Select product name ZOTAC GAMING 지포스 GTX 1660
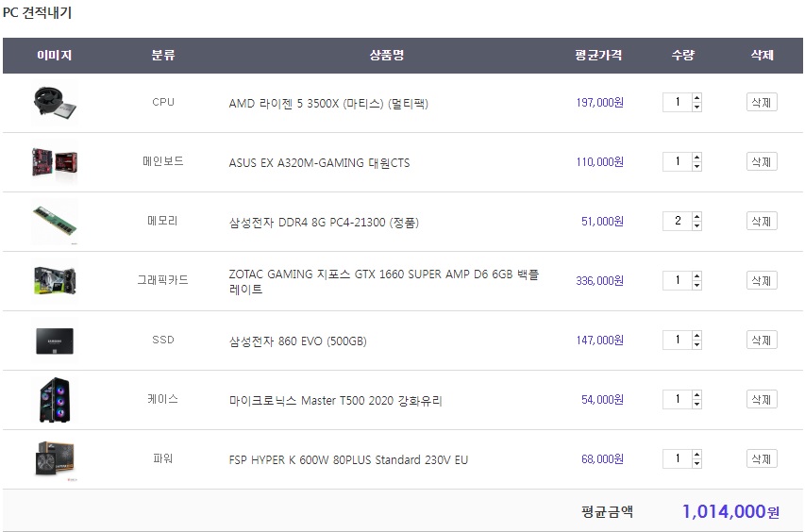This screenshot has height=532, width=805. (384, 282)
